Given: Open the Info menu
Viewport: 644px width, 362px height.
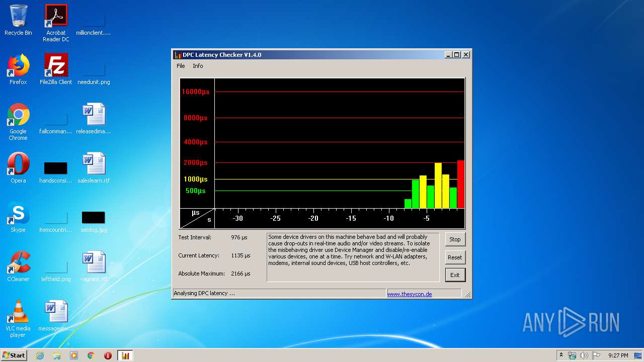Looking at the screenshot, I should pyautogui.click(x=198, y=66).
